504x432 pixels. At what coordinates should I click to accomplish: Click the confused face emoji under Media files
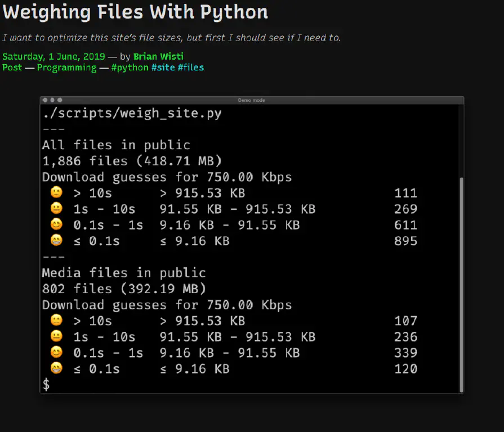(56, 321)
